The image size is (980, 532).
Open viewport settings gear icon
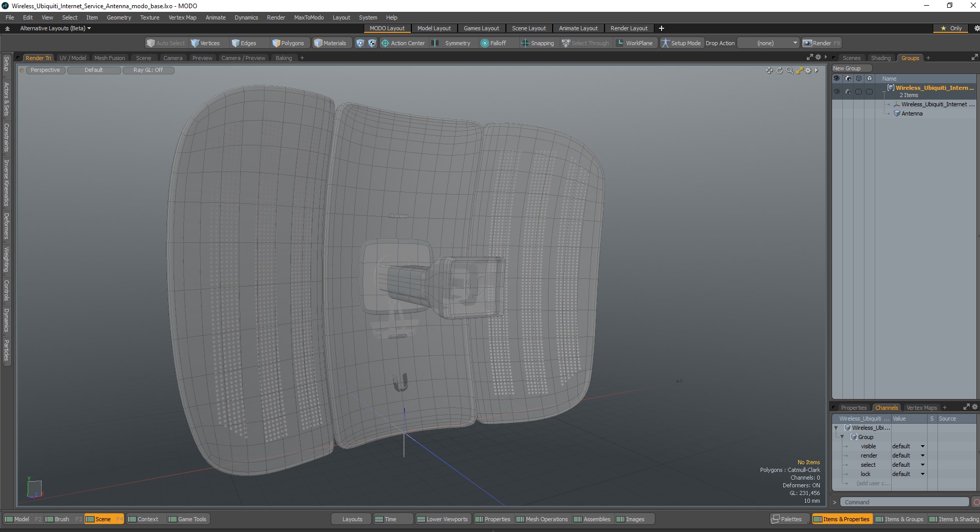click(808, 70)
